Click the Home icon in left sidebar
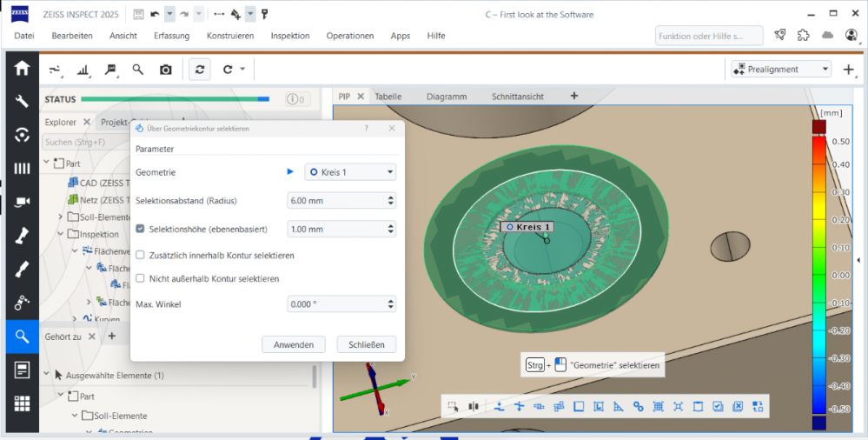 pyautogui.click(x=22, y=69)
